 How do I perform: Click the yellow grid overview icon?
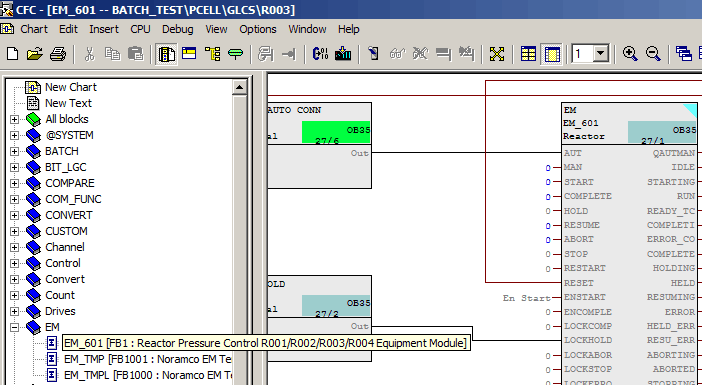pos(528,54)
